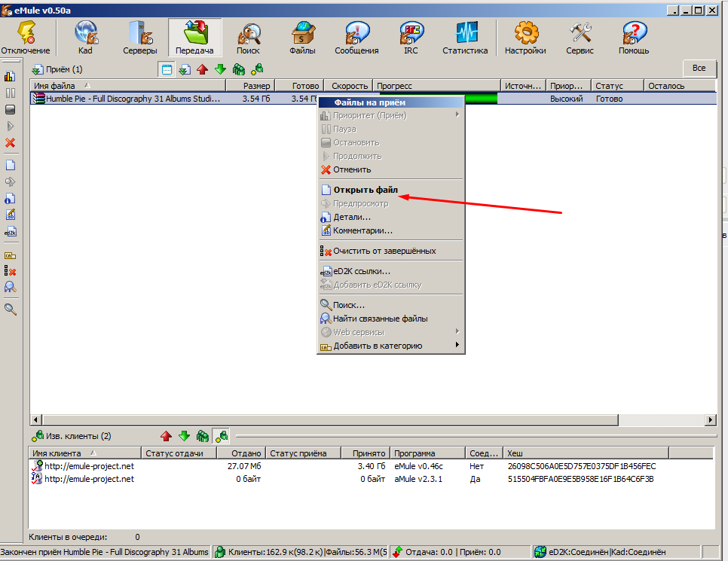
Task: Click the comments pencil icon in sidebar
Action: (10, 215)
